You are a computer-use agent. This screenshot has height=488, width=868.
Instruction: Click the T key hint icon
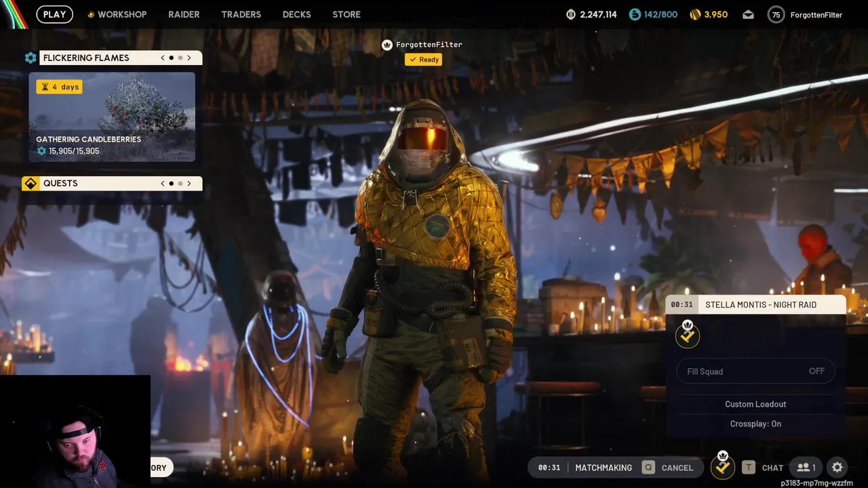749,468
